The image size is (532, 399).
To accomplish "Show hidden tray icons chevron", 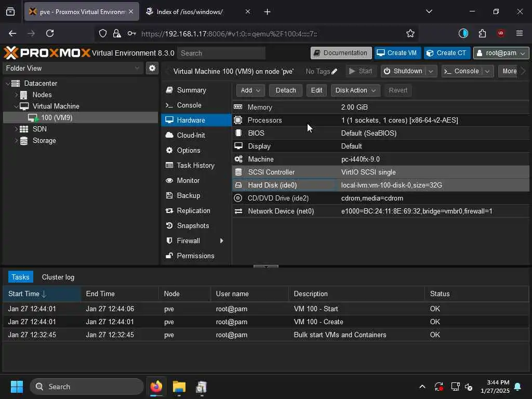I will pos(422,387).
